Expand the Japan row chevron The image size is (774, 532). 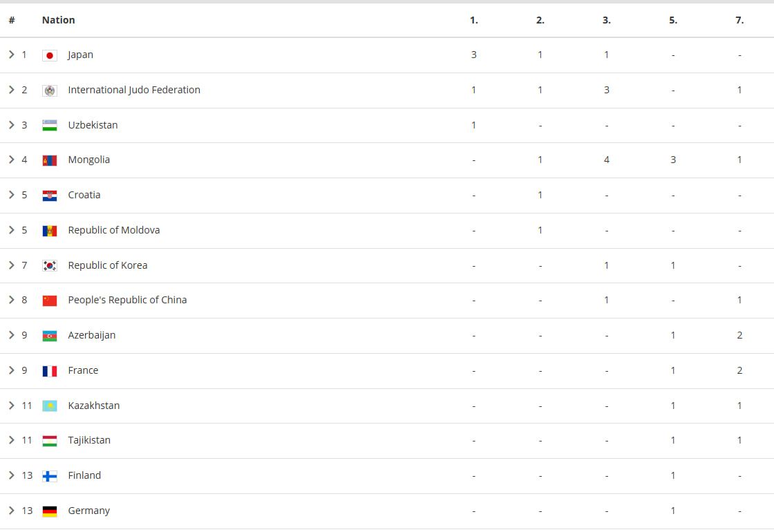tap(11, 55)
